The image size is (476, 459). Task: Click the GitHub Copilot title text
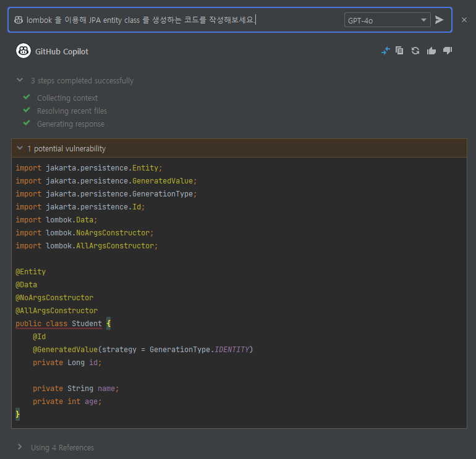(x=62, y=52)
